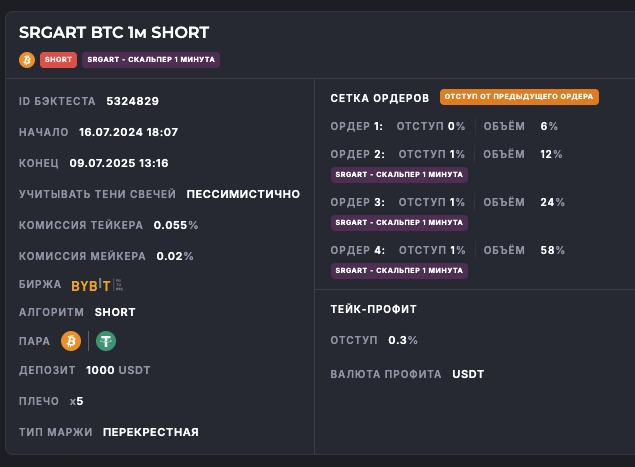Click the take-profit offset value 0.3%
635x467 pixels.
pyautogui.click(x=404, y=341)
